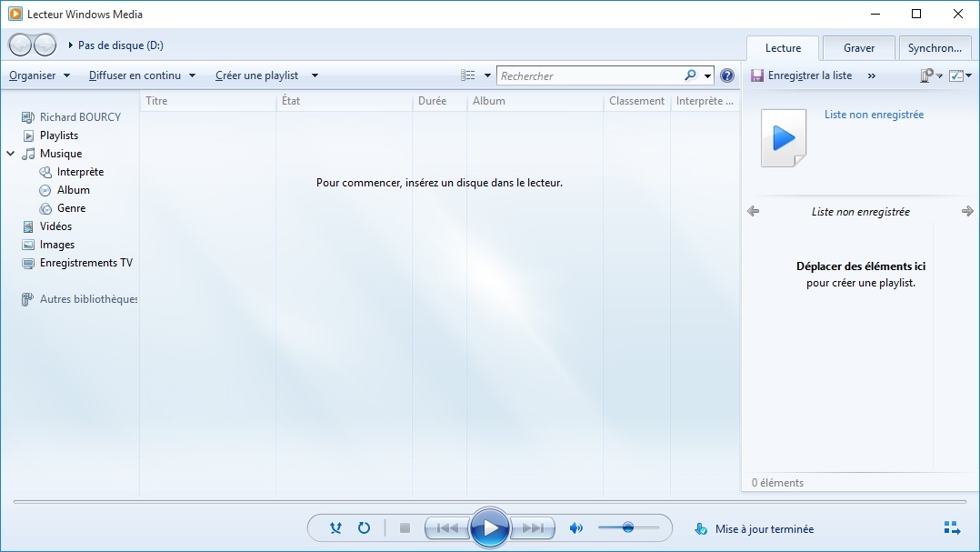Screen dimensions: 980x552
Task: Click the update status icon
Action: tap(701, 529)
